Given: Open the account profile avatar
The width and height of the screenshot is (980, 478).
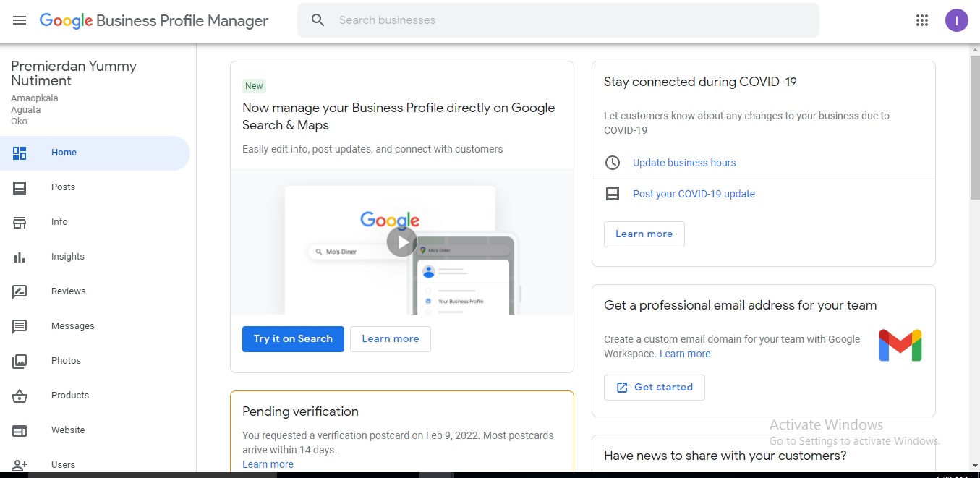Looking at the screenshot, I should click(x=956, y=20).
